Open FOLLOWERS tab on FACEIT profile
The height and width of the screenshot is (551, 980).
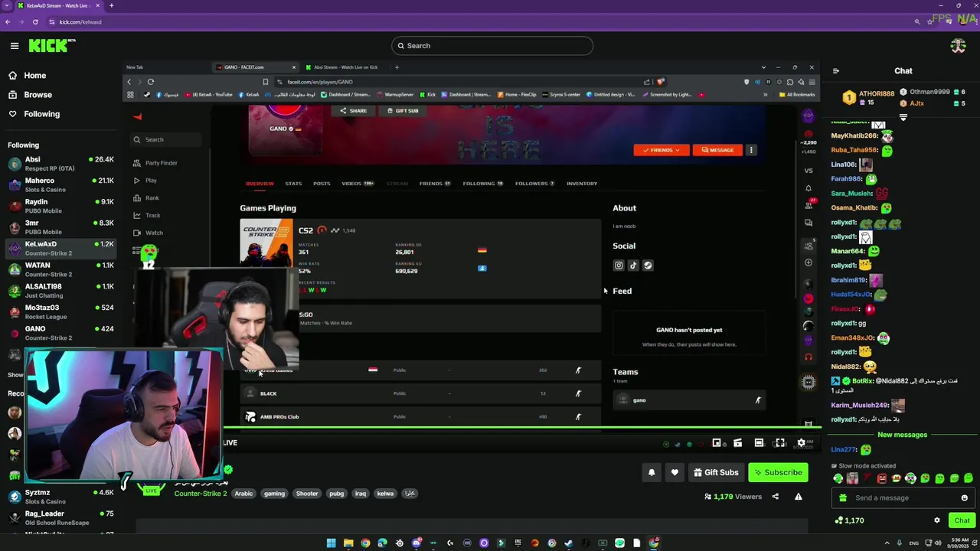point(534,184)
